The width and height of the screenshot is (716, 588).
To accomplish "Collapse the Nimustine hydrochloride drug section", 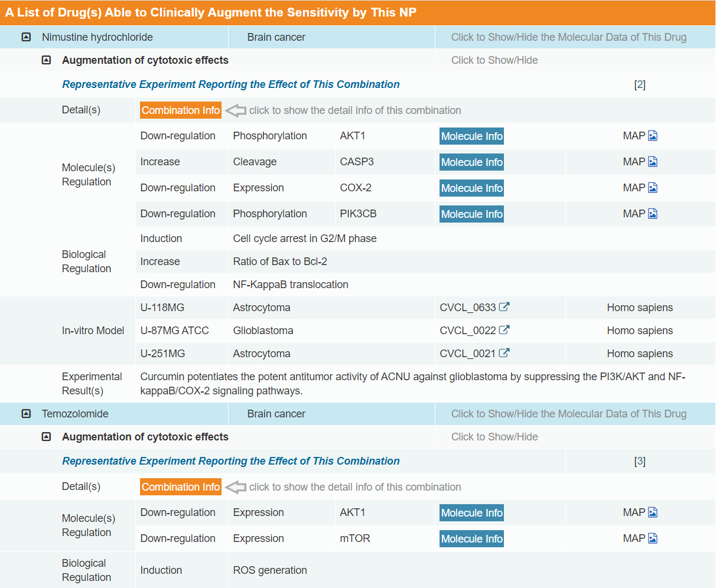I will coord(26,37).
